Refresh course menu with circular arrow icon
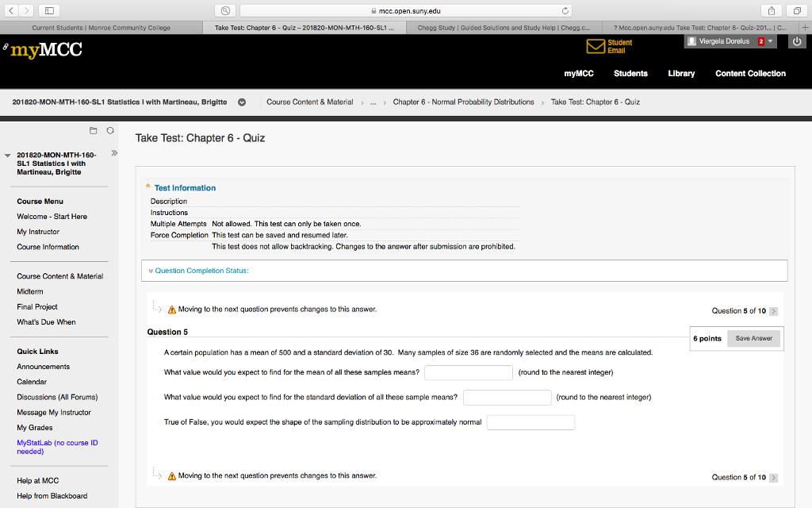Image resolution: width=812 pixels, height=508 pixels. tap(110, 131)
